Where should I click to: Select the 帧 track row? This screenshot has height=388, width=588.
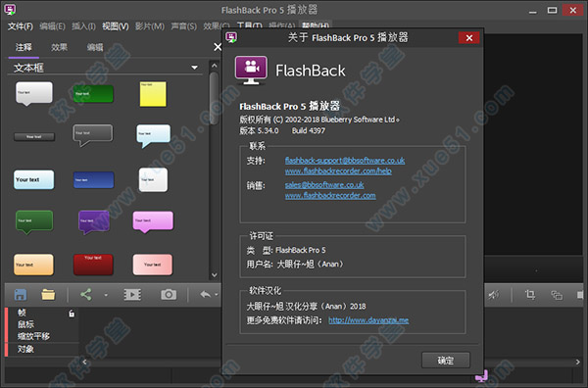[x=42, y=313]
